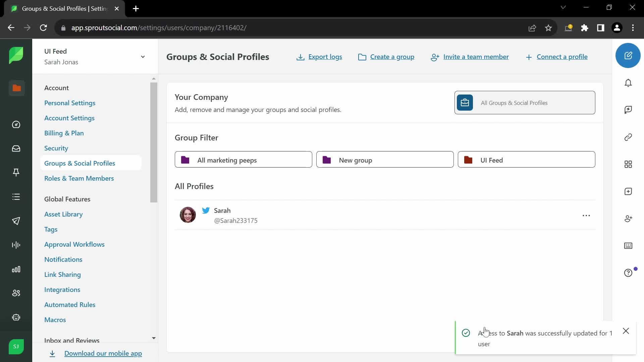
Task: Filter by UI Feed group
Action: pos(526,160)
